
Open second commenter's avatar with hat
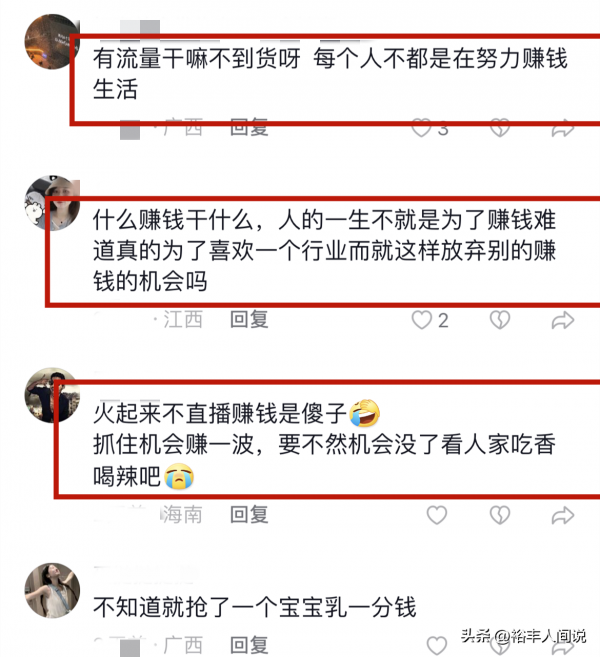(52, 203)
